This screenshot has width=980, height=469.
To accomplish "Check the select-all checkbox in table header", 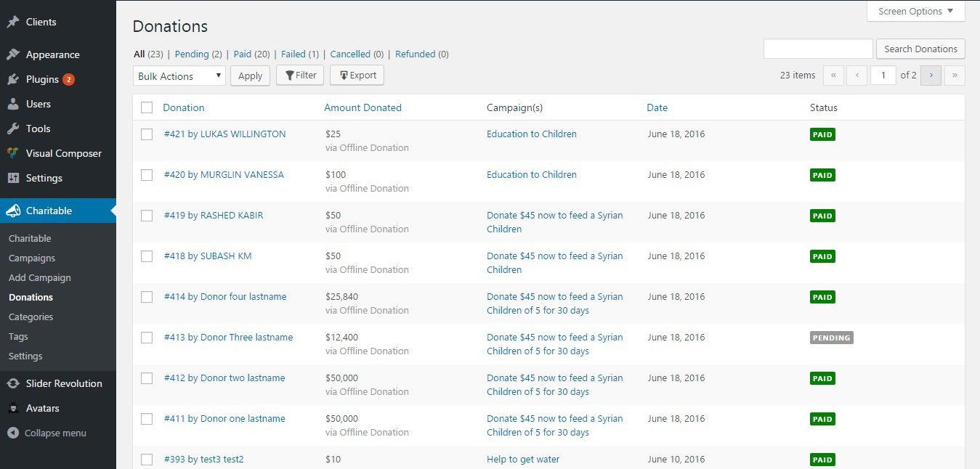I will pos(147,107).
